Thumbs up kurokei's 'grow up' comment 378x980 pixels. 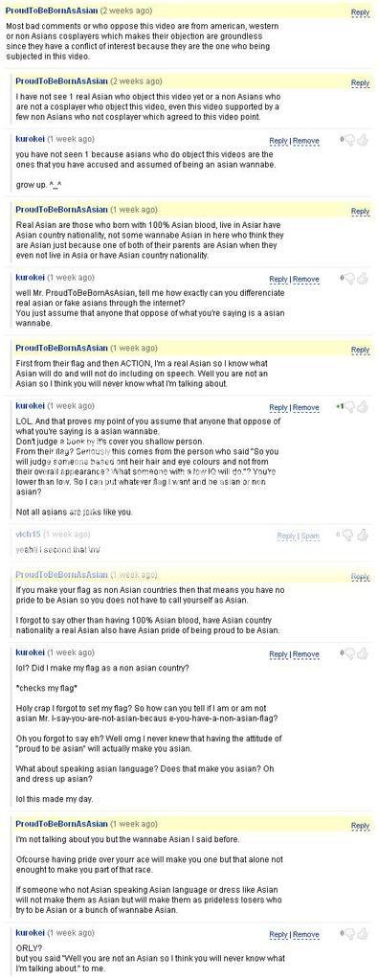pyautogui.click(x=363, y=141)
